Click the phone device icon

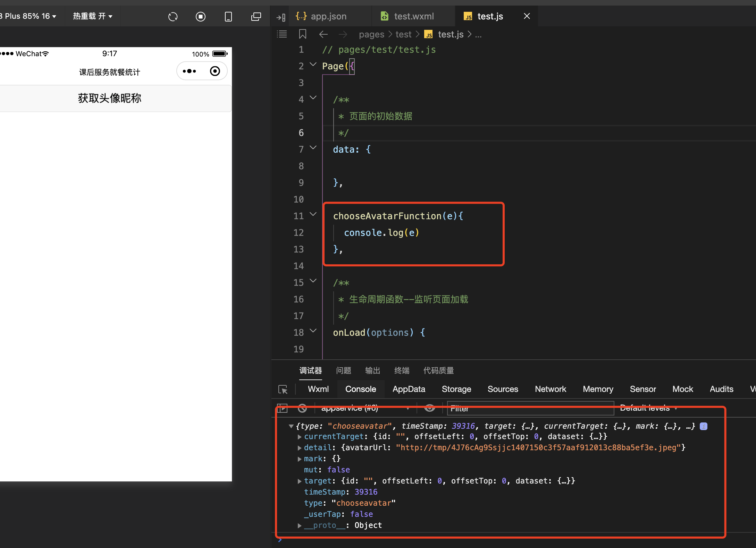point(228,16)
